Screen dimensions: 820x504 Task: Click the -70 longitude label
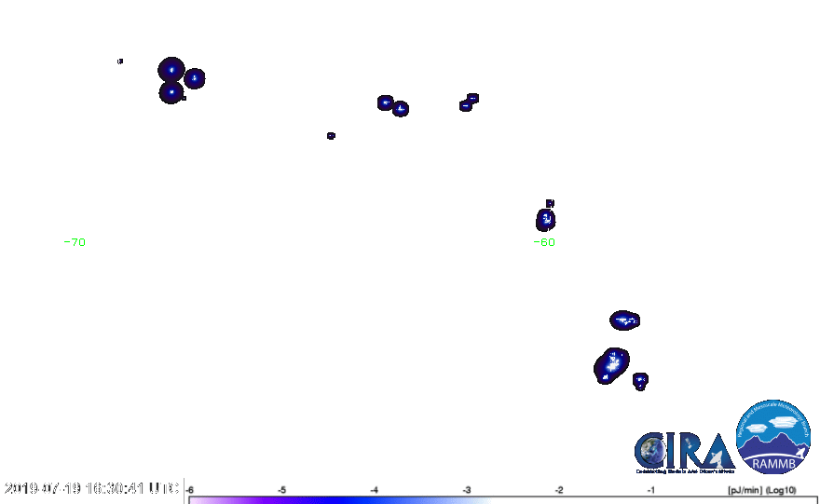click(77, 242)
